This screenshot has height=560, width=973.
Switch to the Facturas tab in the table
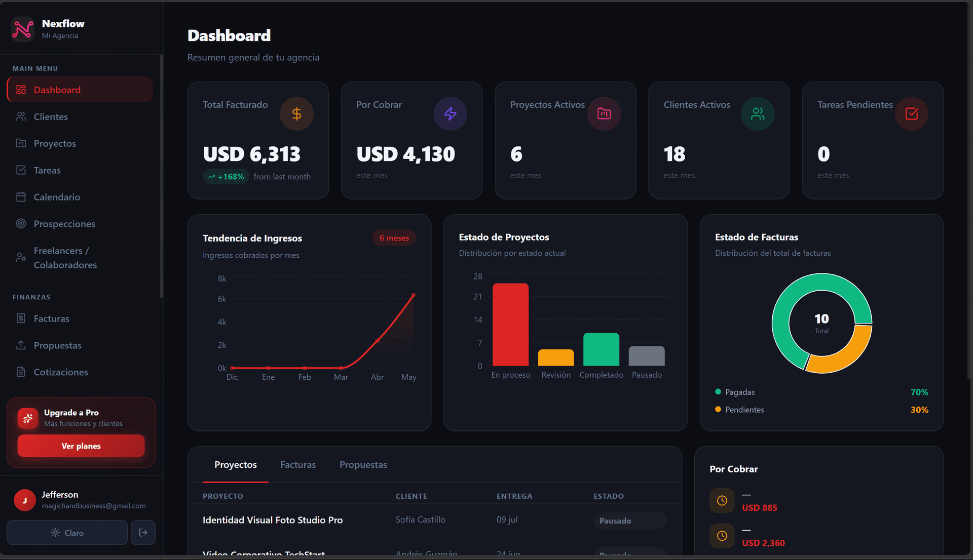click(x=298, y=465)
